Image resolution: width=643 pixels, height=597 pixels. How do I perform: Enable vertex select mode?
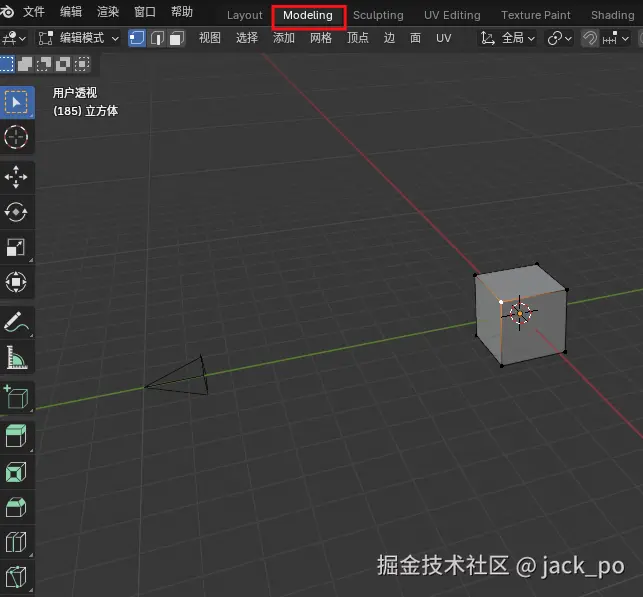pyautogui.click(x=137, y=38)
